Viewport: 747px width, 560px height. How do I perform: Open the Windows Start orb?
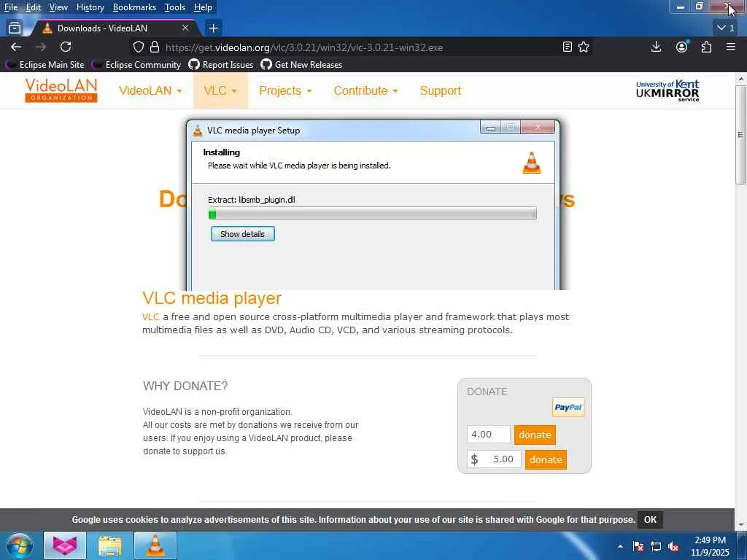(19, 545)
